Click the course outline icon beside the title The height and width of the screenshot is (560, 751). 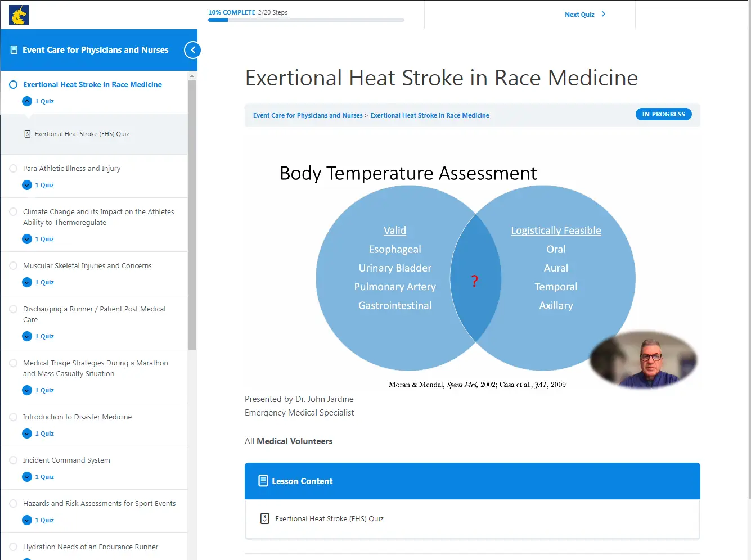pyautogui.click(x=14, y=50)
